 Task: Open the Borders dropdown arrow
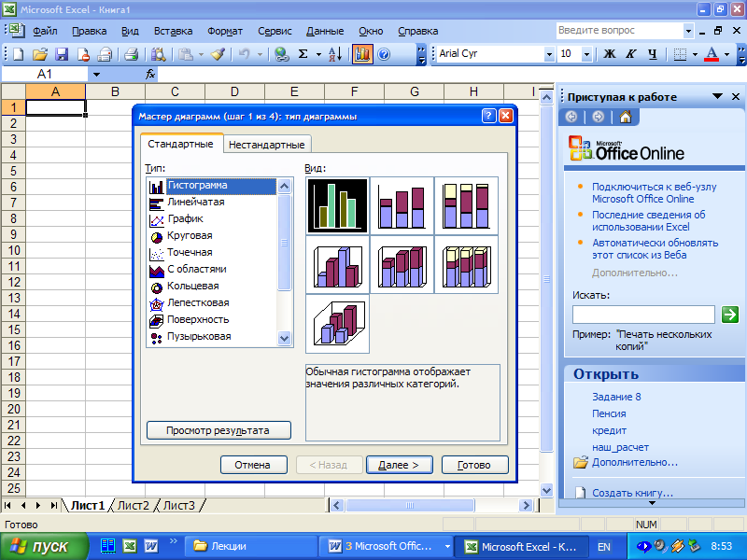[x=695, y=54]
